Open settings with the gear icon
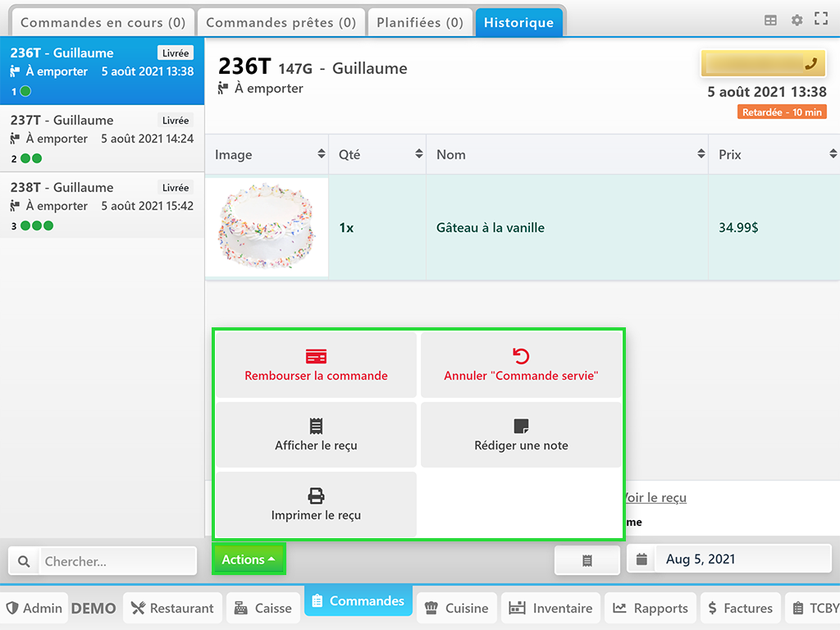840x630 pixels. click(797, 21)
